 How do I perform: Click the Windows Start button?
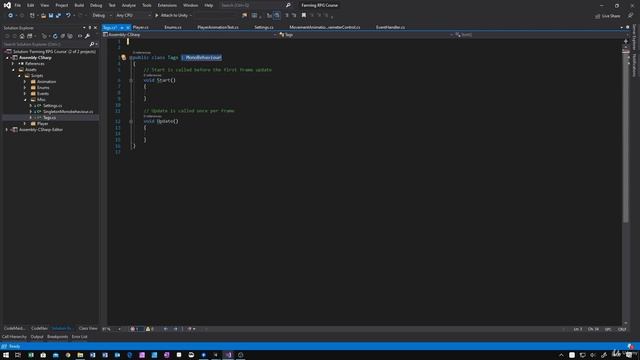(6, 355)
